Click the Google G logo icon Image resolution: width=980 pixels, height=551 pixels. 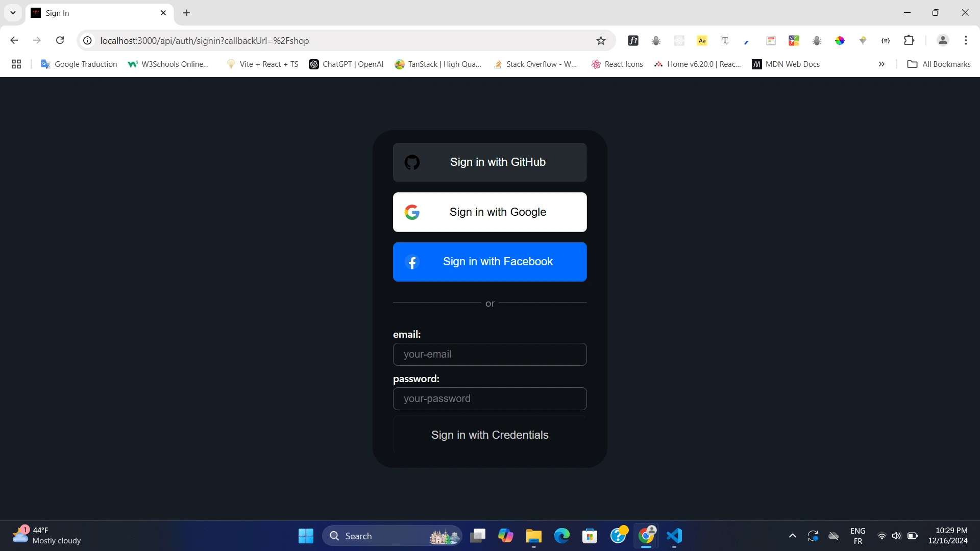pos(412,212)
